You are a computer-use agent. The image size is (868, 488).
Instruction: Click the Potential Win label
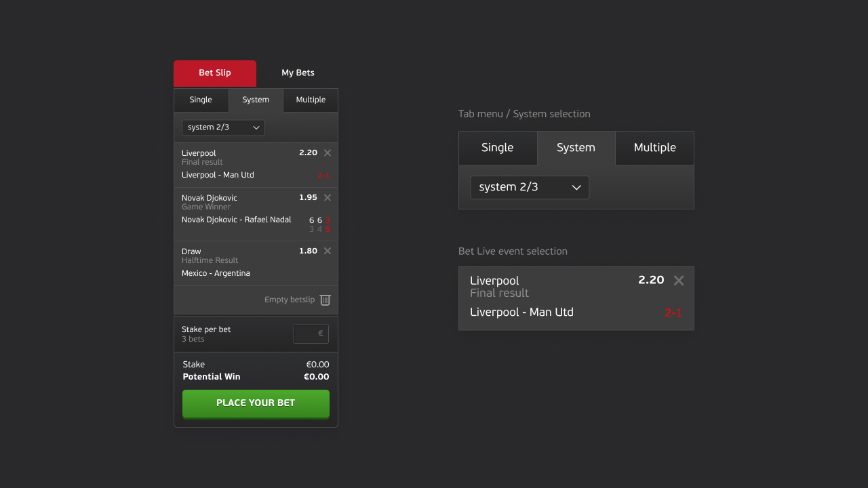pos(212,377)
